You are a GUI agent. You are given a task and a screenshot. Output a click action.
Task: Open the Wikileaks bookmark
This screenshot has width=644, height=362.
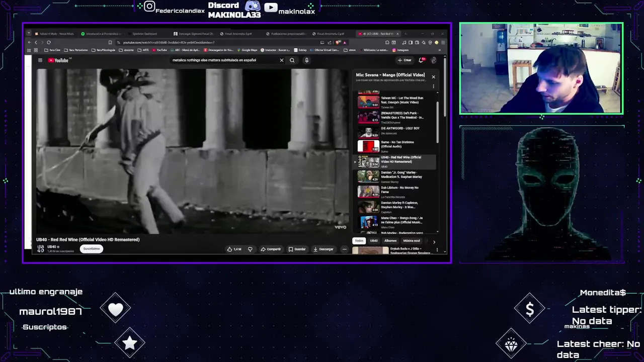(x=375, y=50)
